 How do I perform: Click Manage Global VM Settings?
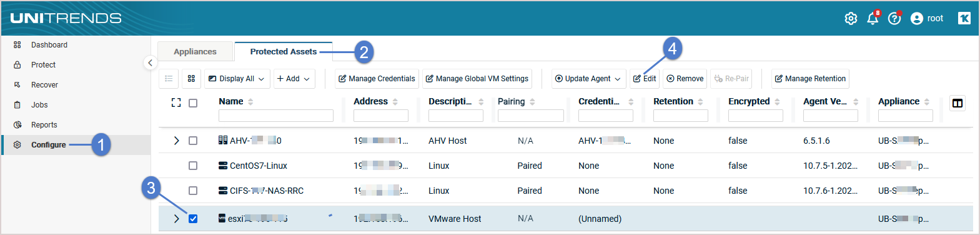(x=477, y=79)
